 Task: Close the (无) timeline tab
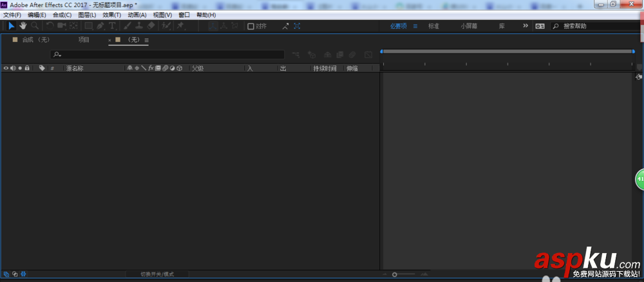(x=109, y=40)
